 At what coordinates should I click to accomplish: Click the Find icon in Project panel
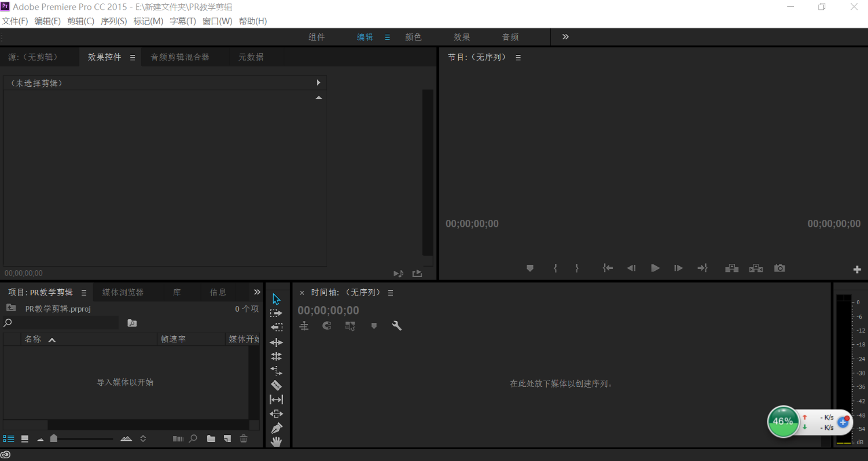tap(193, 439)
